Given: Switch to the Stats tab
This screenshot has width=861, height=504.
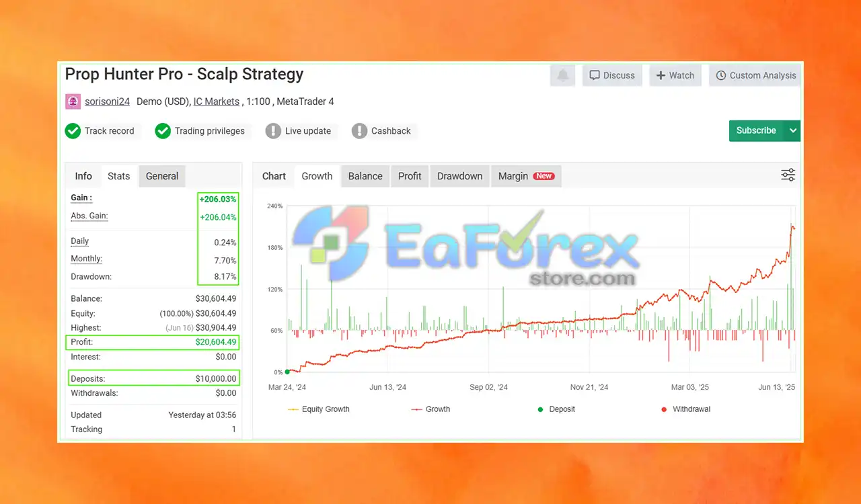Looking at the screenshot, I should coord(118,176).
